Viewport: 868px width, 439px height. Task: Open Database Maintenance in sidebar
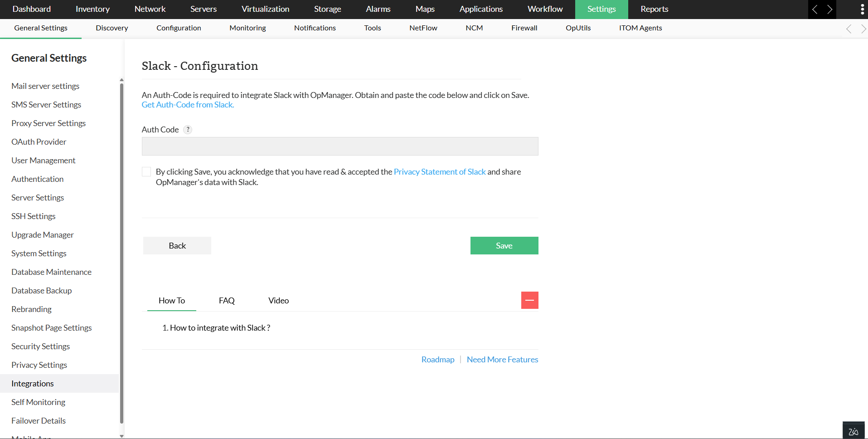click(x=52, y=272)
